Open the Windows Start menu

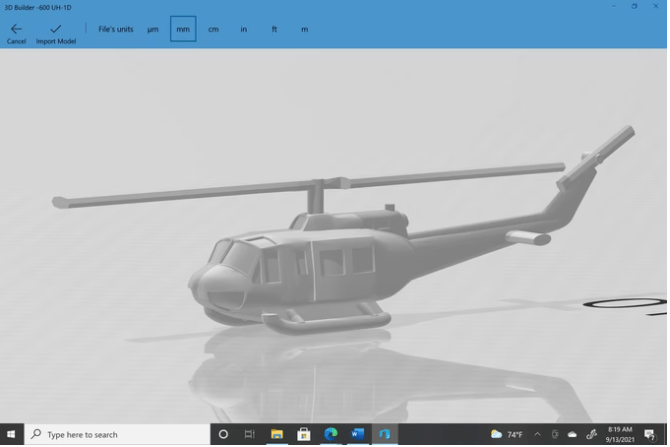point(12,435)
